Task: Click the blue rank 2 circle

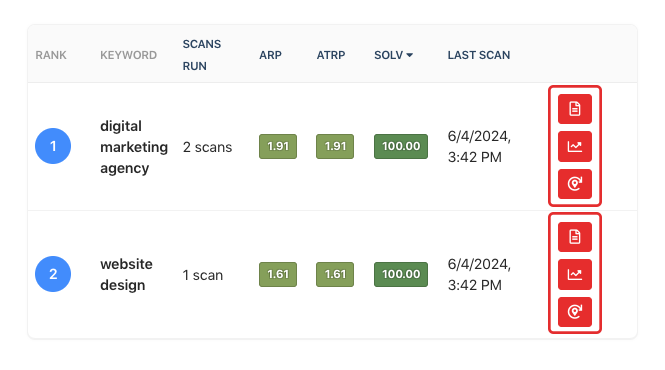Action: click(x=53, y=274)
